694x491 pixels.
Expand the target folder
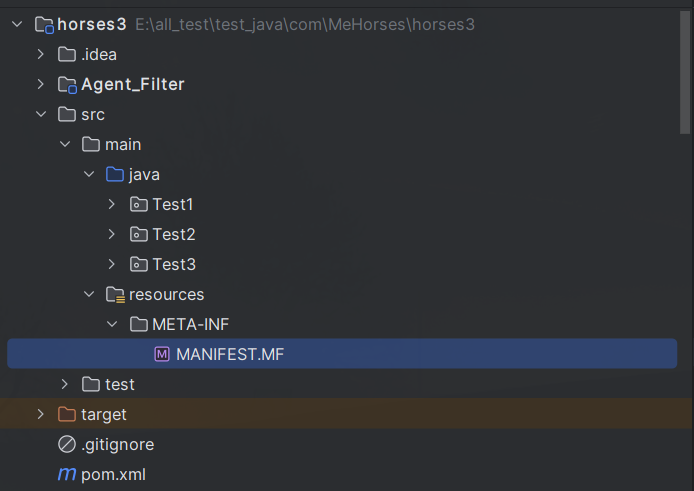pyautogui.click(x=41, y=414)
